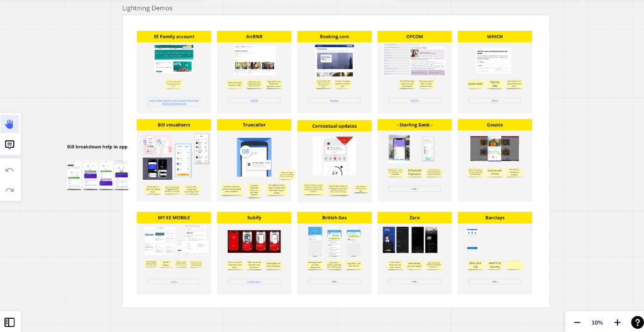Select the Contextual updates header
The height and width of the screenshot is (332, 644).
(335, 126)
